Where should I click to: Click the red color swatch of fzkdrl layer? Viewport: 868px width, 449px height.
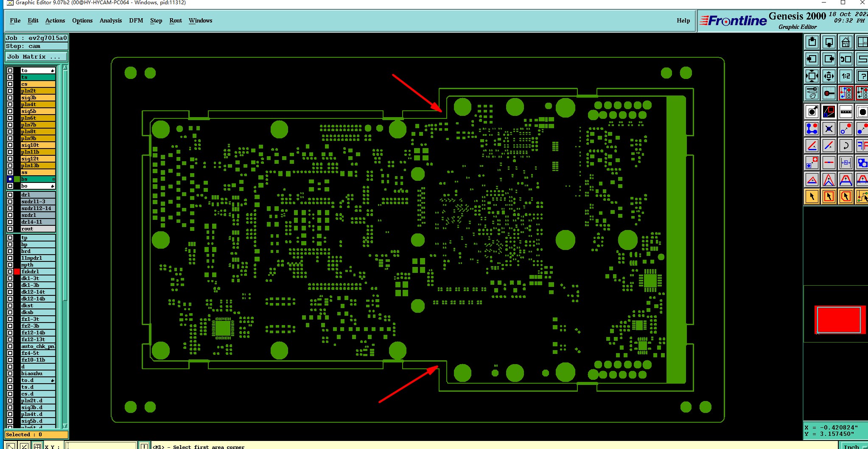(x=17, y=272)
